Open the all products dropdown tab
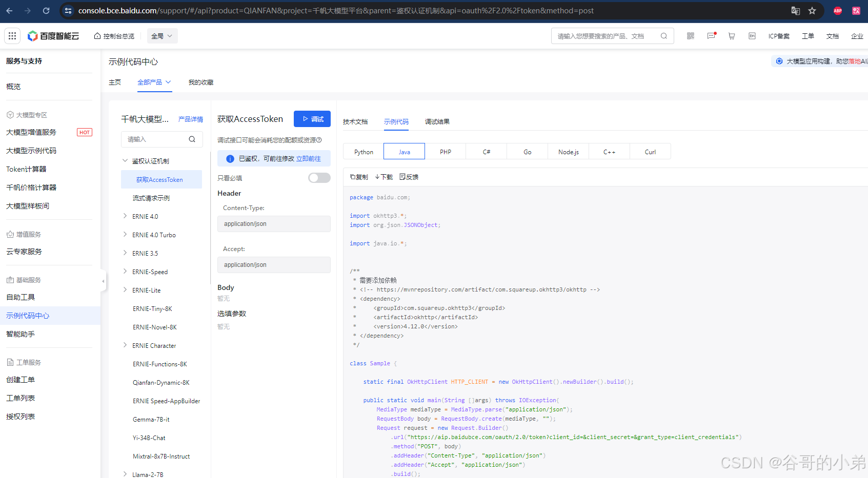This screenshot has height=478, width=868. tap(154, 82)
